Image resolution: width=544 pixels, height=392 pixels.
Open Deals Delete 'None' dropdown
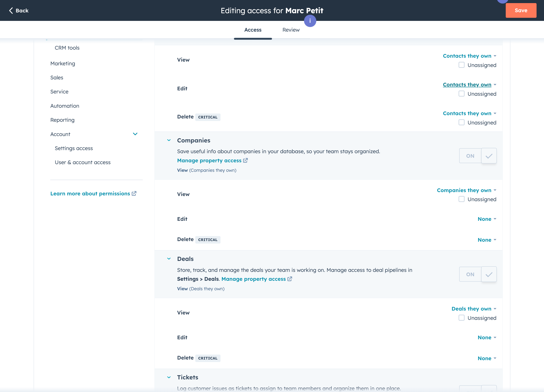pyautogui.click(x=487, y=358)
